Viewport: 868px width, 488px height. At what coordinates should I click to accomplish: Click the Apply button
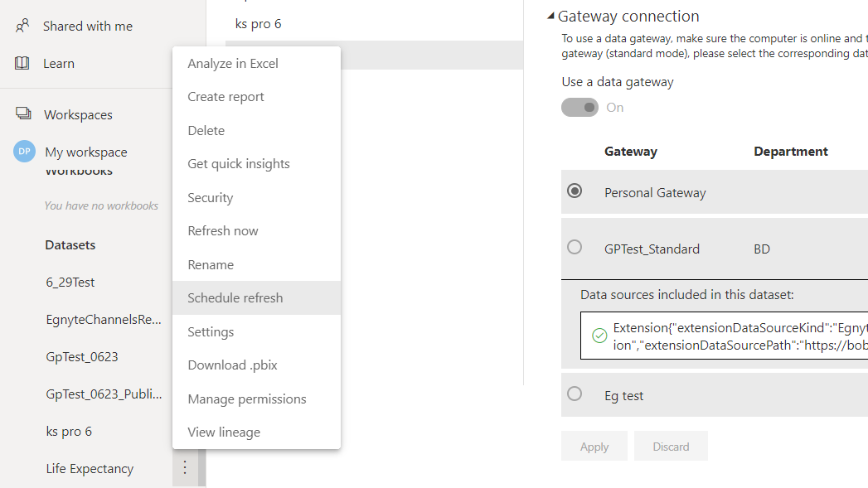pos(594,446)
